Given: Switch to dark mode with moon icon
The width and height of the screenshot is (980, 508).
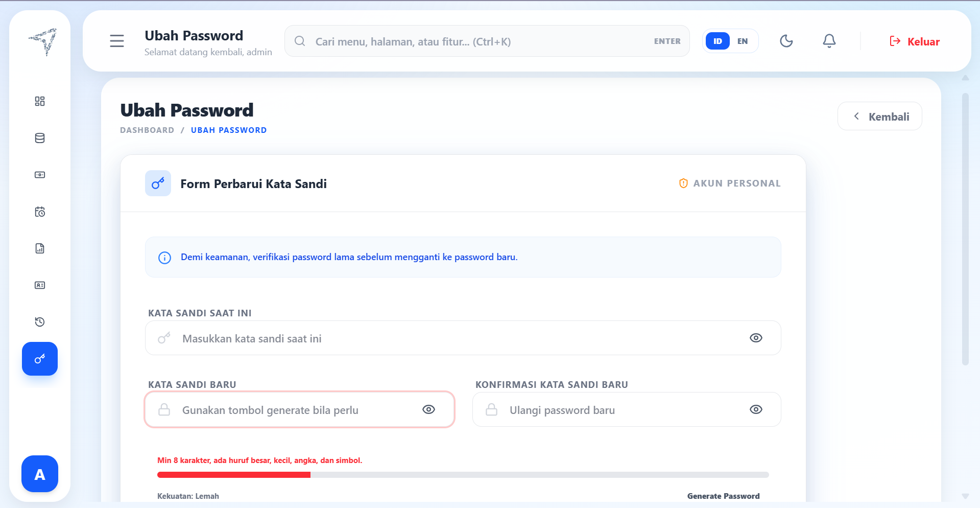Looking at the screenshot, I should 786,41.
